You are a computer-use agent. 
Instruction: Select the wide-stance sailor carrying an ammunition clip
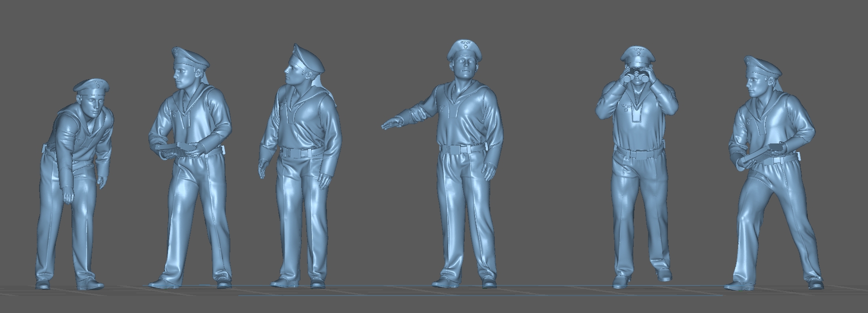774,173
